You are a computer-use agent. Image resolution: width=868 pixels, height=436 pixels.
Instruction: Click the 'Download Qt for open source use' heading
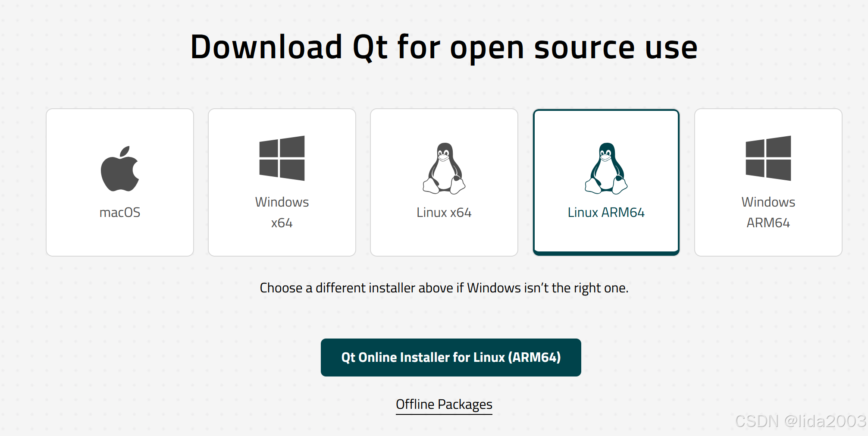444,47
